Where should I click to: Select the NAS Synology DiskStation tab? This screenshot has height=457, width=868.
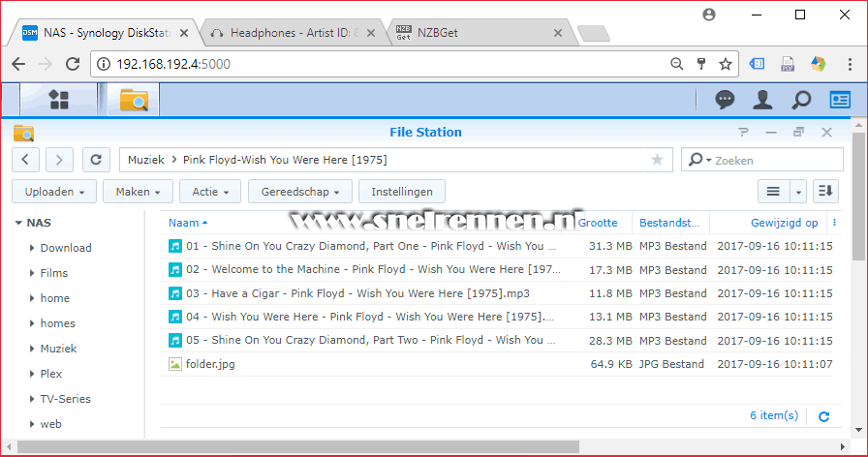(x=106, y=33)
